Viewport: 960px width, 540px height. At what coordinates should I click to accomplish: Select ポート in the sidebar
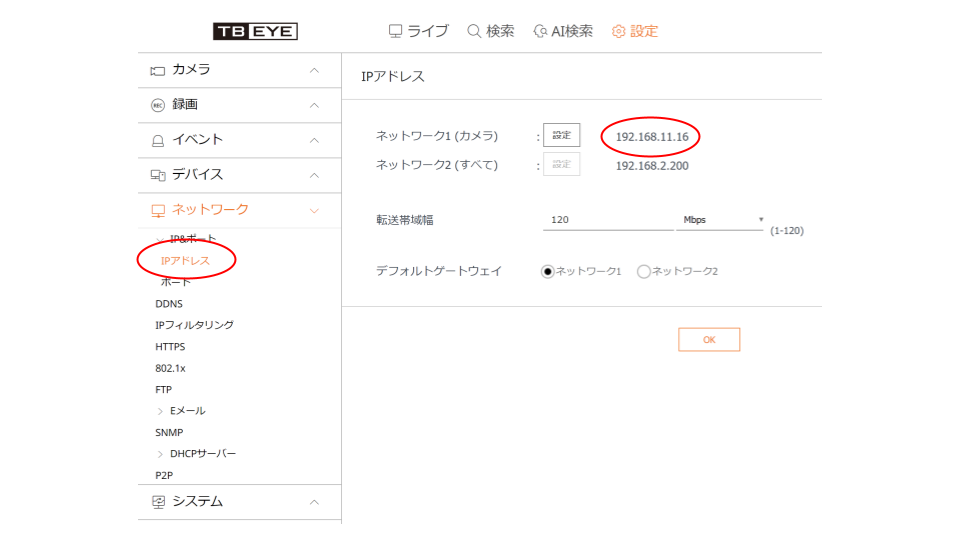176,282
